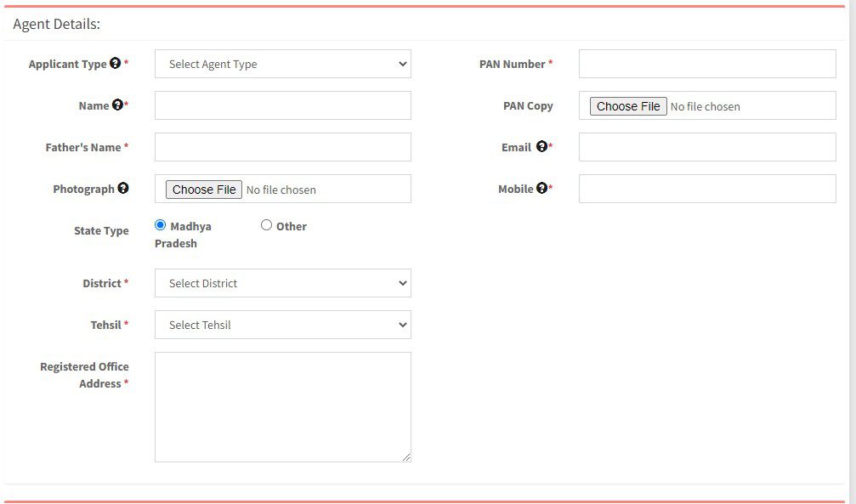Focus the Name text field
The height and width of the screenshot is (504, 856).
pyautogui.click(x=282, y=105)
